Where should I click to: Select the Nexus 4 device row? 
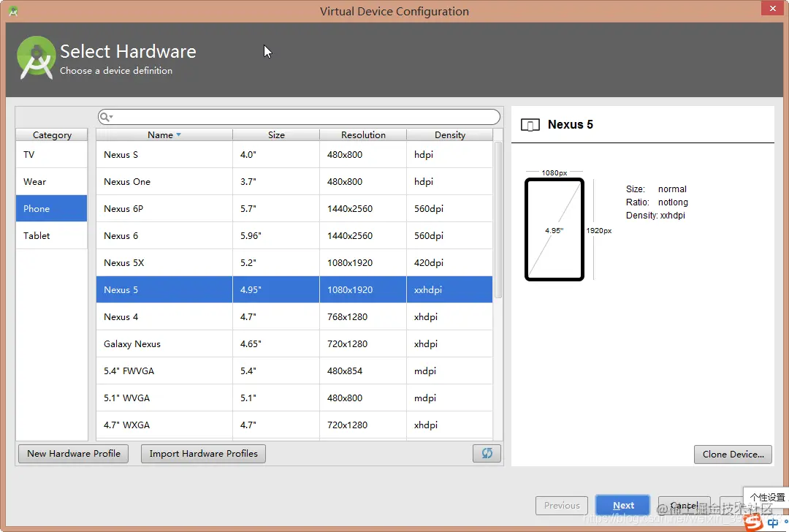coord(294,316)
